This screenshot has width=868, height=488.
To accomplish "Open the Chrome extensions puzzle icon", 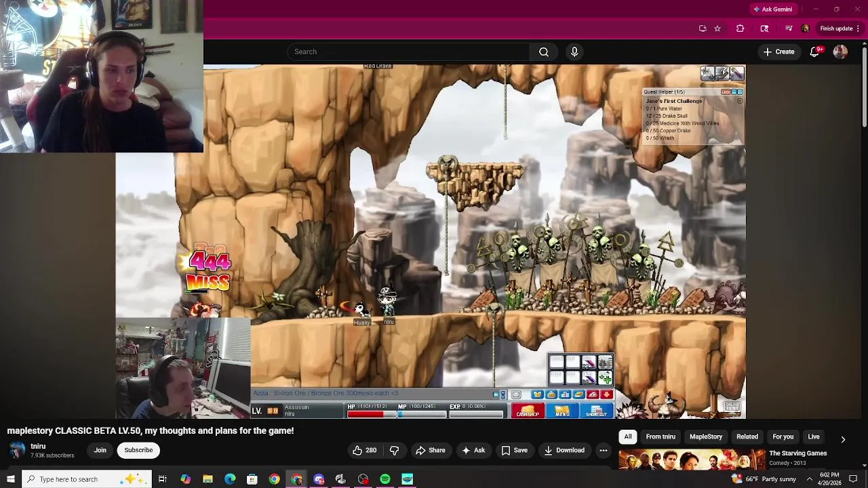I will coord(740,28).
